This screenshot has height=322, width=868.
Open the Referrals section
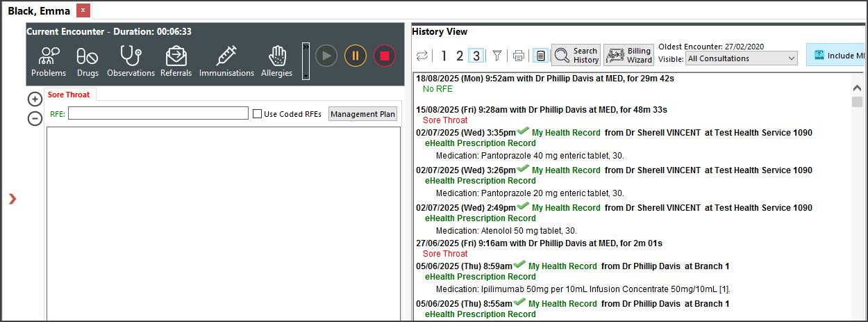tap(176, 61)
